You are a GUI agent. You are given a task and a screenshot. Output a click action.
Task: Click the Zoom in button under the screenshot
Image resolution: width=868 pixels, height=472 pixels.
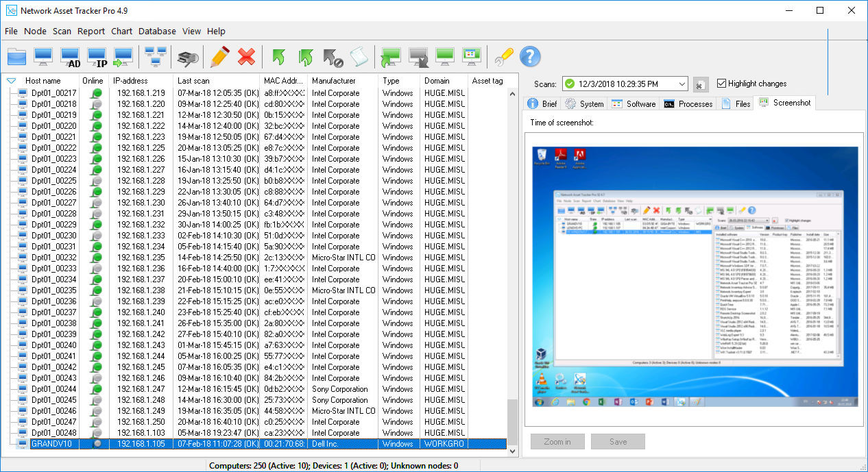pyautogui.click(x=557, y=441)
